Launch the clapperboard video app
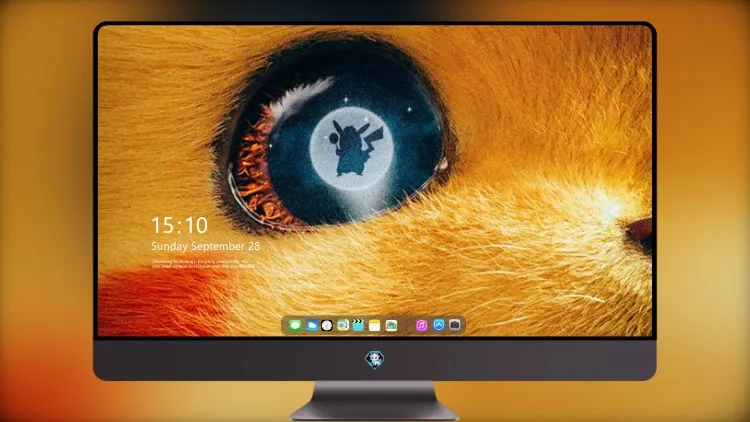Image resolution: width=750 pixels, height=422 pixels. tap(358, 325)
